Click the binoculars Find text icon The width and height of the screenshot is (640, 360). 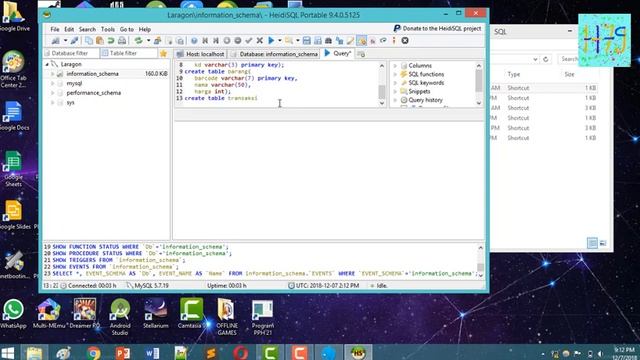[329, 40]
